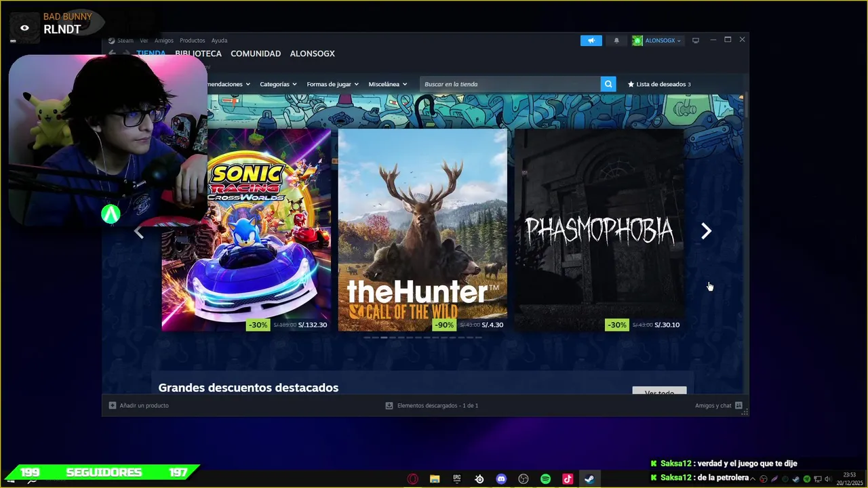
Task: Show hidden system tray icons chevron
Action: pos(753,479)
